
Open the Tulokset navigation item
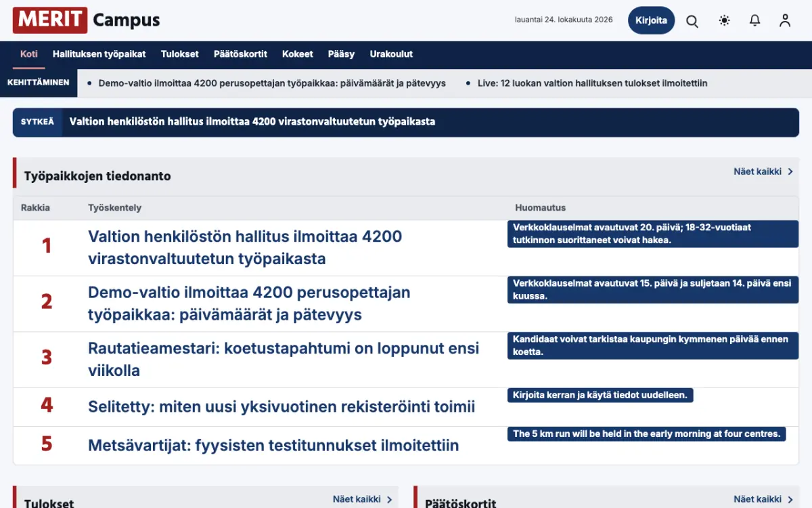tap(180, 54)
